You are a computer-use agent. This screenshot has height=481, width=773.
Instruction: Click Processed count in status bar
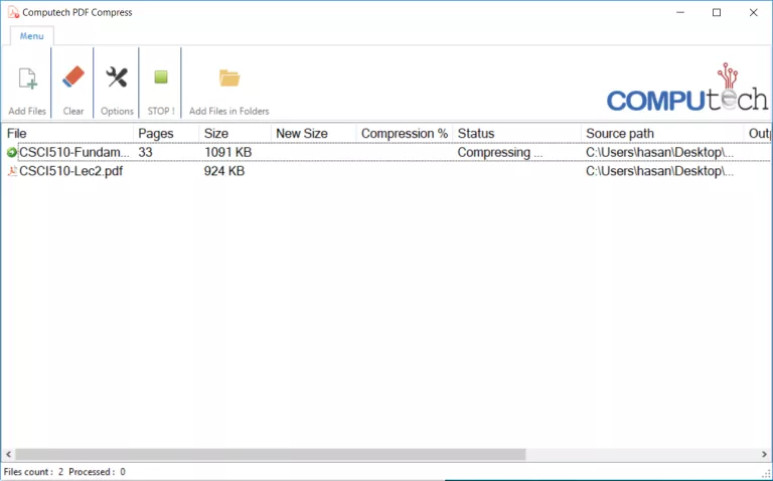click(97, 472)
